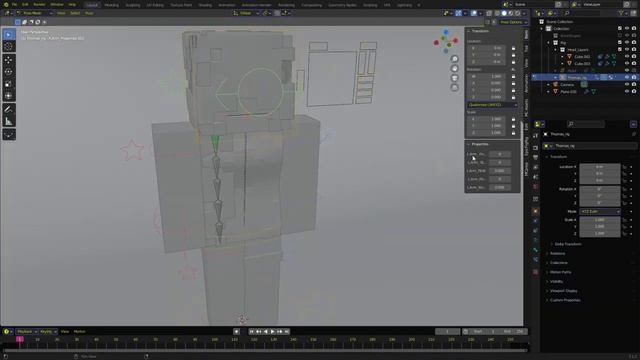Select the Scale tool
The image size is (640, 360).
(9, 84)
